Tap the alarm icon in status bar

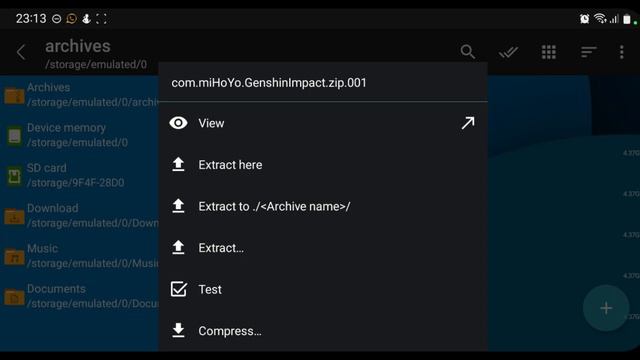[584, 18]
